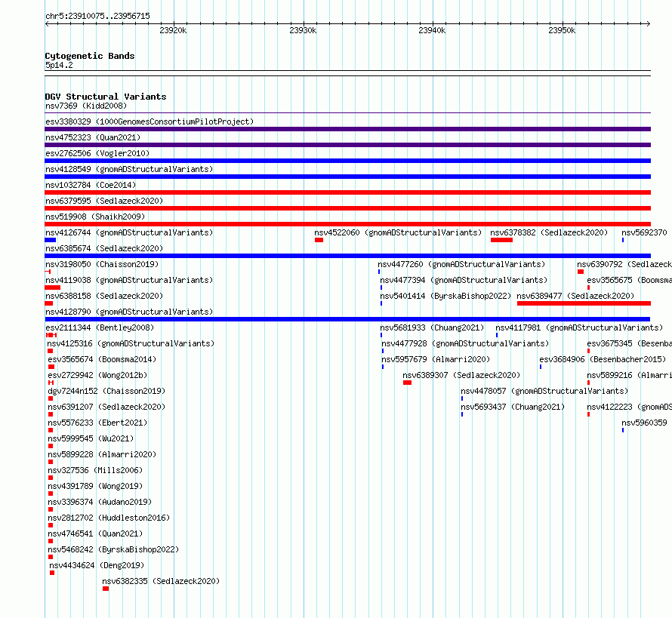Select red bar under nsv4119038
The image size is (672, 618).
coord(52,287)
